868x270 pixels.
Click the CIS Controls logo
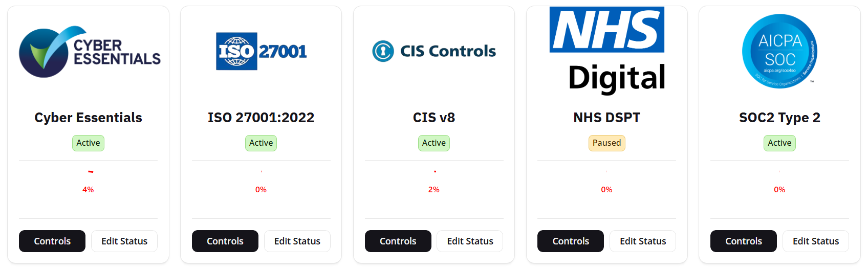(x=434, y=51)
